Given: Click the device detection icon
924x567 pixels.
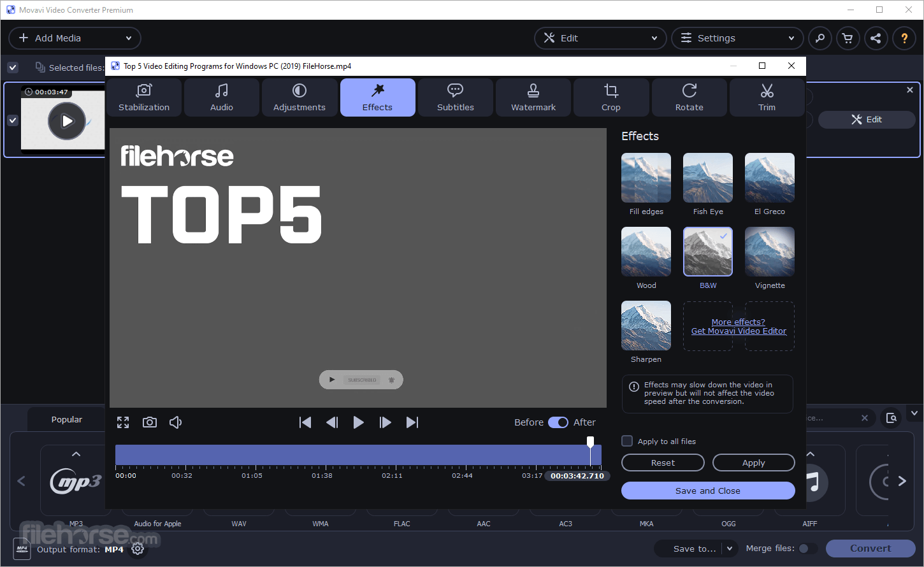Looking at the screenshot, I should tap(892, 418).
